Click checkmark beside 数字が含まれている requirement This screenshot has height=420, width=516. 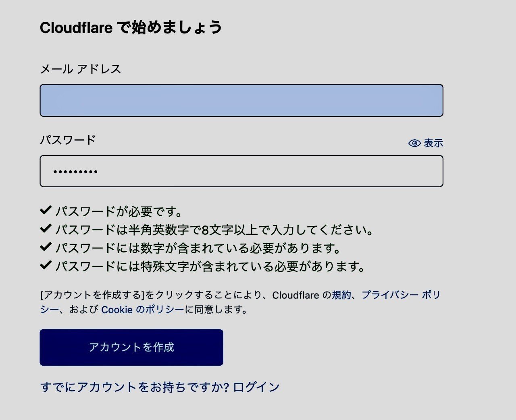point(46,246)
